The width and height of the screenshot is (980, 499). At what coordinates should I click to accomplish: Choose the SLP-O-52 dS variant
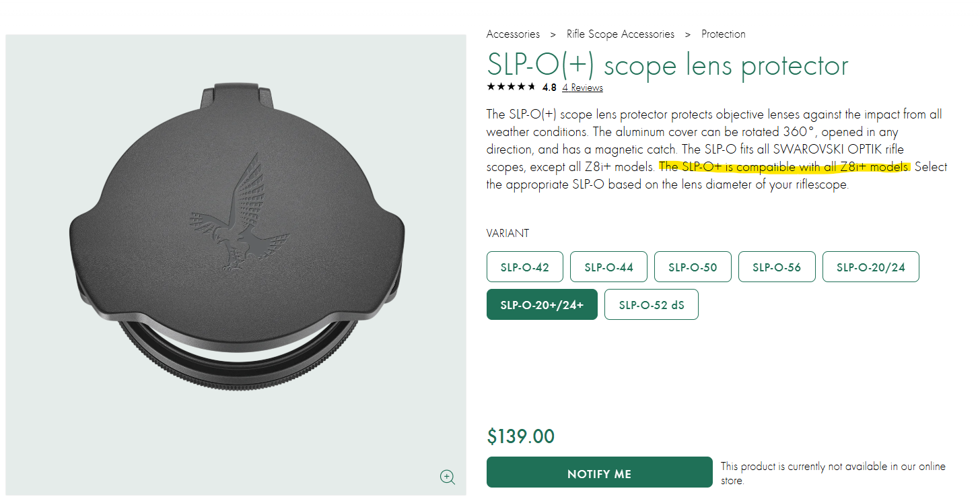(x=651, y=305)
